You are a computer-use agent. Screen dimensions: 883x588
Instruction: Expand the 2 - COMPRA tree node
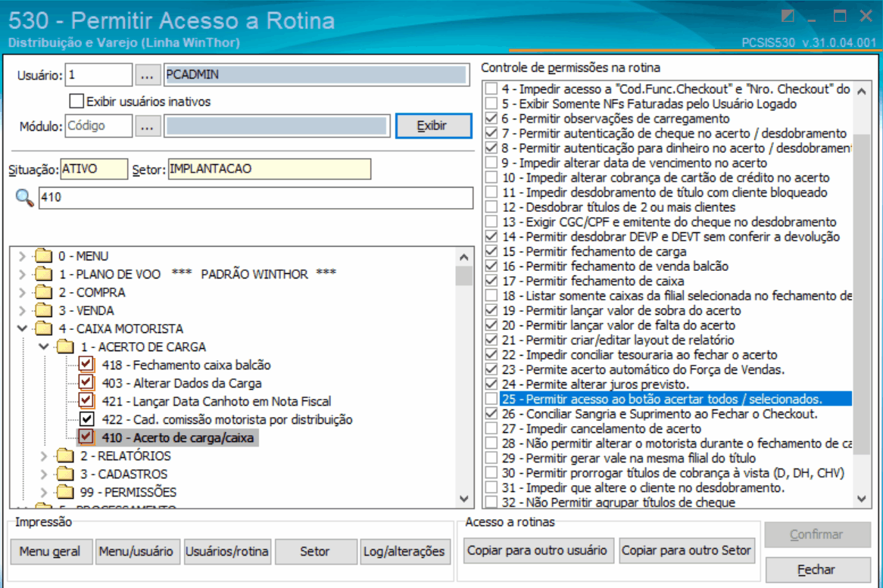pyautogui.click(x=22, y=292)
